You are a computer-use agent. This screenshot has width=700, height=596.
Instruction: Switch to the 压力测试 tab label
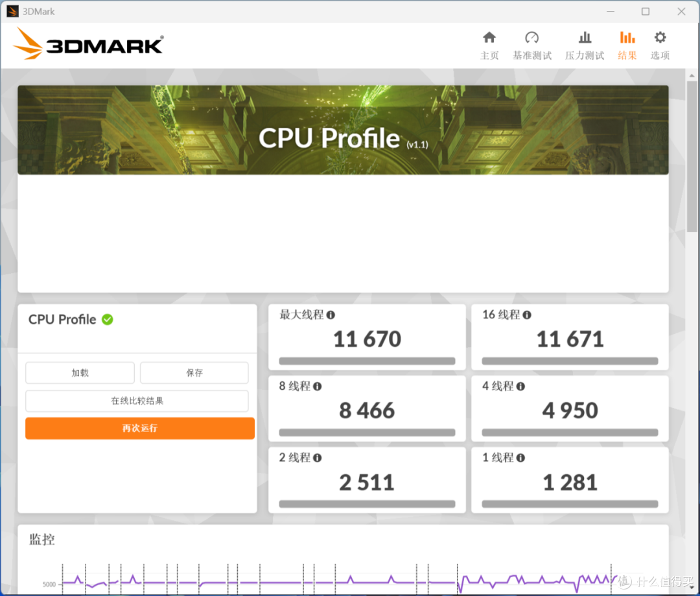point(585,55)
